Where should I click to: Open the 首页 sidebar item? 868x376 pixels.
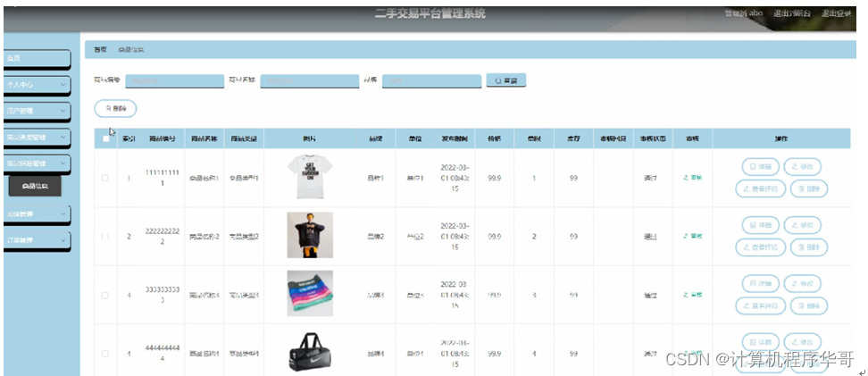tap(38, 58)
